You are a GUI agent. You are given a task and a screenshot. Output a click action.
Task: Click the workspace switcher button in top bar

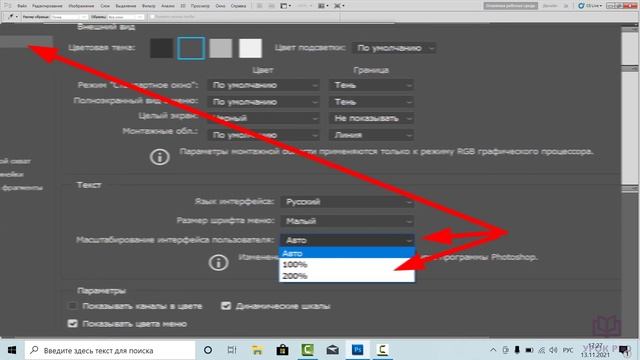(510, 6)
